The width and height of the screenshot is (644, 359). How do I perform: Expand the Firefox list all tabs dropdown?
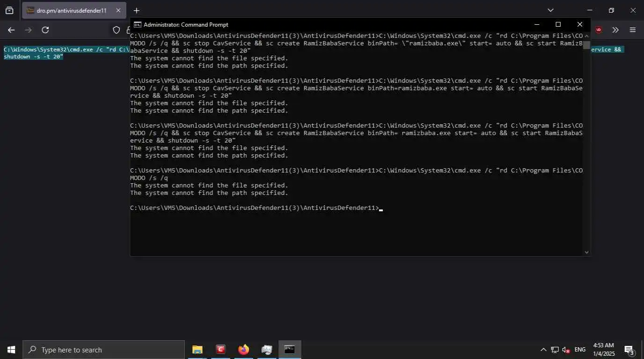tap(550, 10)
